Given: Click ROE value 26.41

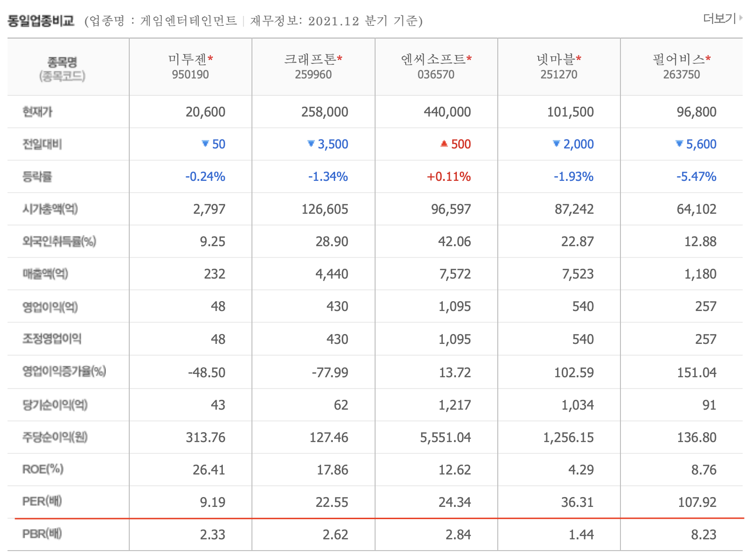Looking at the screenshot, I should pos(209,470).
